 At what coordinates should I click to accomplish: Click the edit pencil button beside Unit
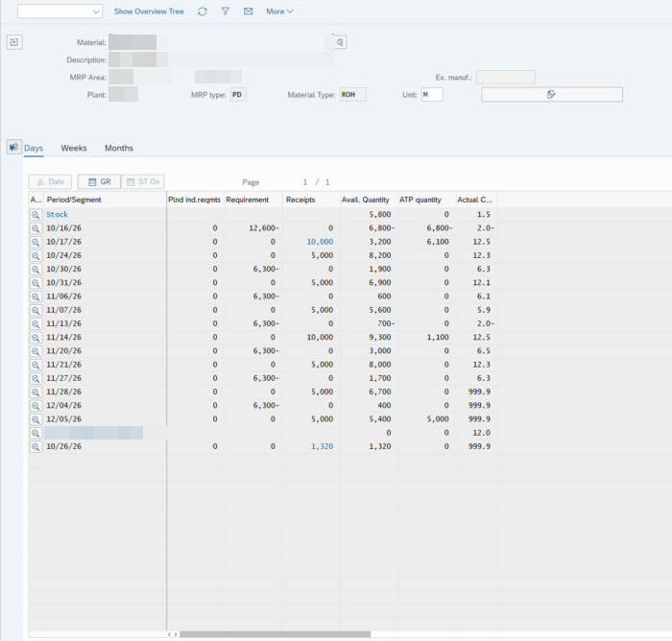[x=552, y=94]
